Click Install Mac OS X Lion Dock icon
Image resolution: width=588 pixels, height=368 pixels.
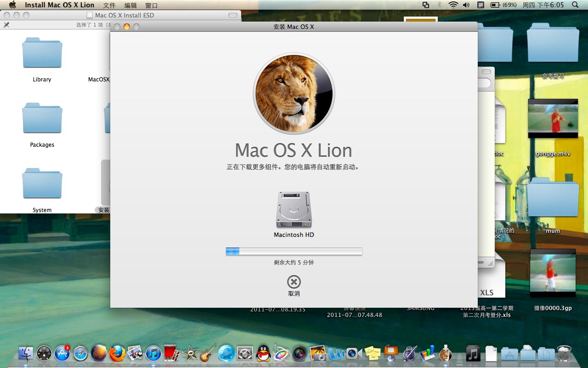(445, 353)
